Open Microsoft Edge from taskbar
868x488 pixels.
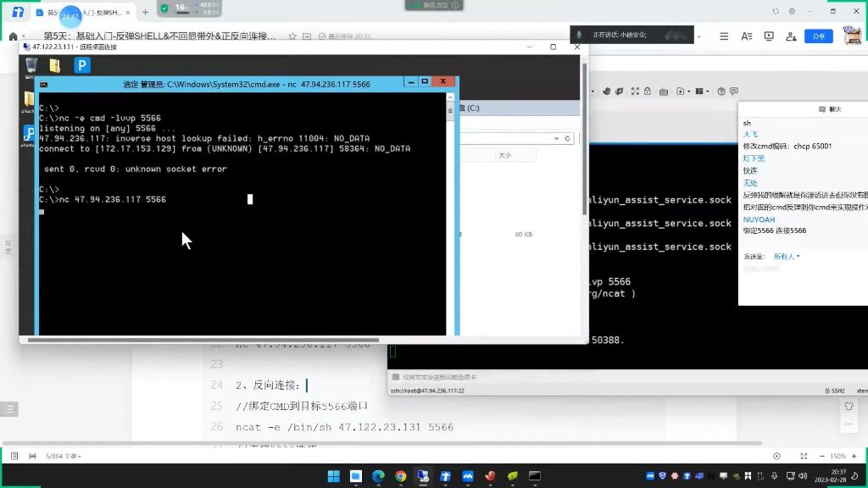[378, 476]
